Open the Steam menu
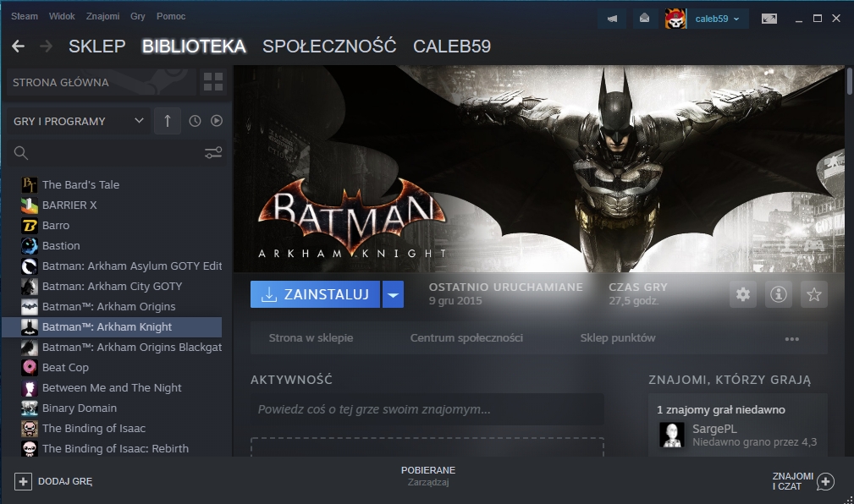 click(x=25, y=16)
